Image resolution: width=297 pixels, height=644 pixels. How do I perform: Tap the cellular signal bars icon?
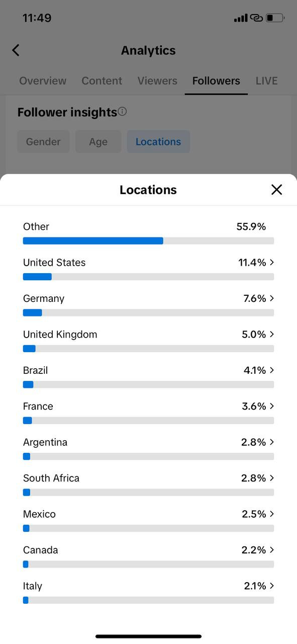pyautogui.click(x=241, y=19)
